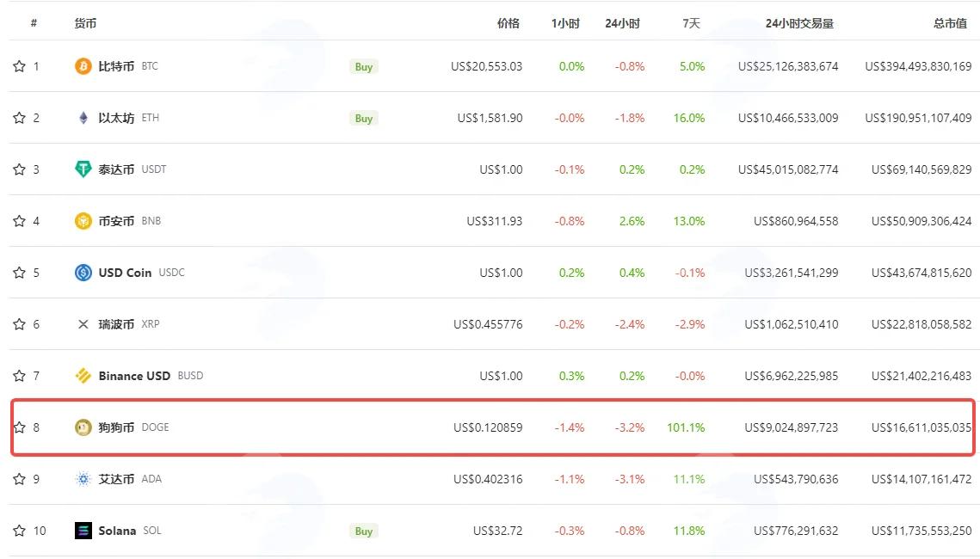The height and width of the screenshot is (559, 980).
Task: Click the XRP cross logo icon
Action: click(x=83, y=324)
